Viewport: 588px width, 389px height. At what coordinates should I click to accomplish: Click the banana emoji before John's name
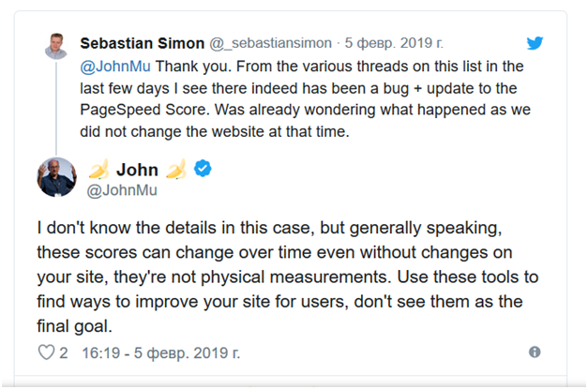click(x=98, y=170)
